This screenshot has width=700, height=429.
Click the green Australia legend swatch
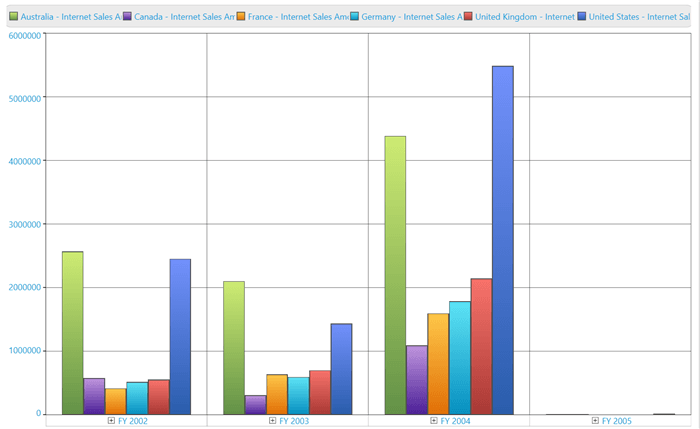tap(14, 17)
